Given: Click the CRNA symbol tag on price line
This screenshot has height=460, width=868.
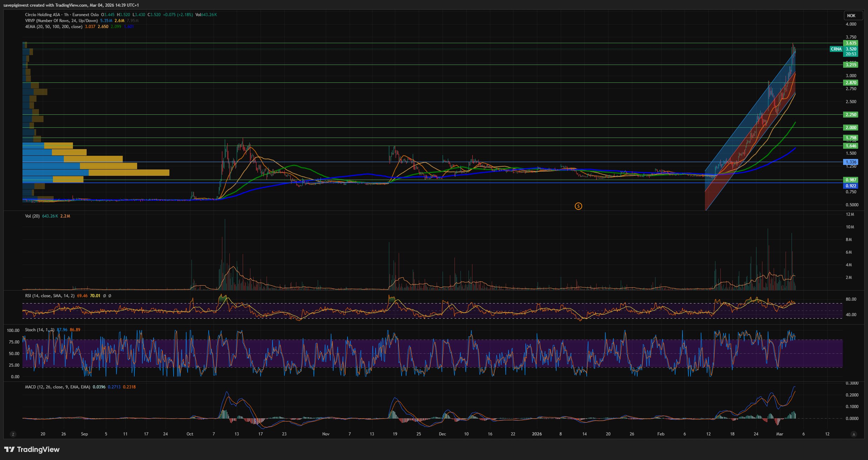Looking at the screenshot, I should pyautogui.click(x=836, y=49).
